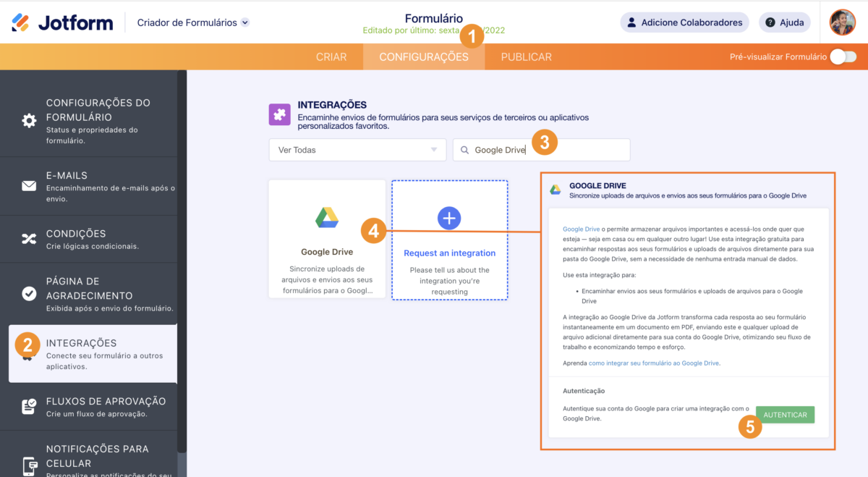Screen dimensions: 868x477
Task: Switch to the PUBLICAR tab
Action: pyautogui.click(x=526, y=56)
